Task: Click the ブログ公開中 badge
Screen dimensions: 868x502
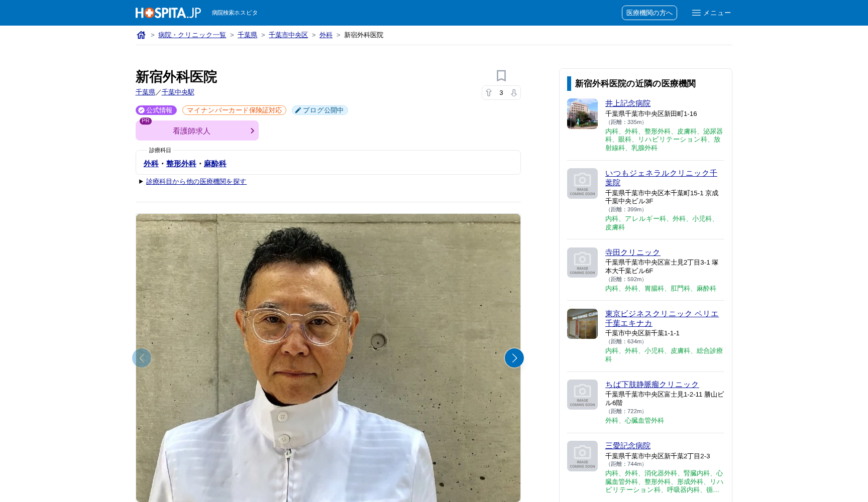Action: (319, 110)
